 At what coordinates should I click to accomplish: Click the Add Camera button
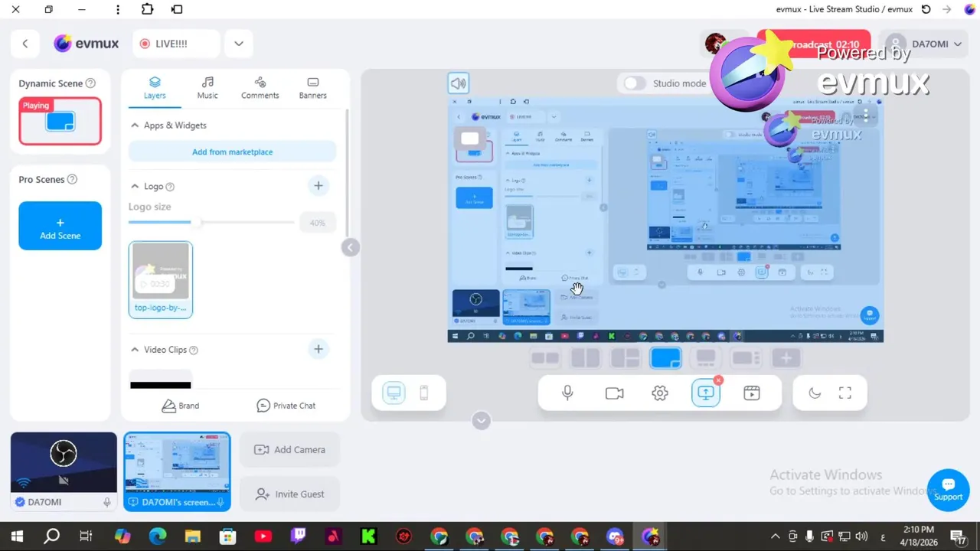coord(289,450)
